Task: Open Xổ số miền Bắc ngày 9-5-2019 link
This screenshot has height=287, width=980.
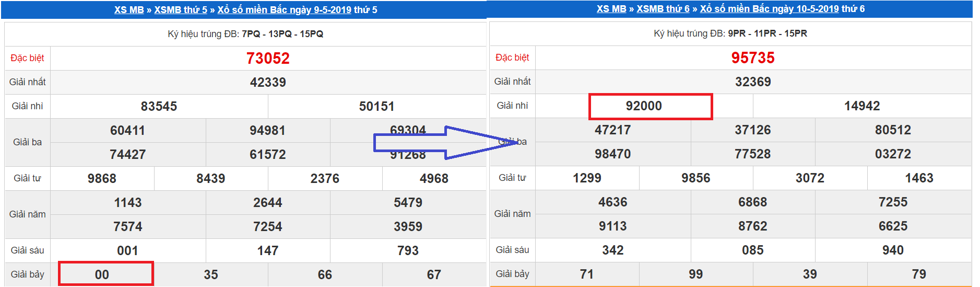Action: tap(284, 10)
